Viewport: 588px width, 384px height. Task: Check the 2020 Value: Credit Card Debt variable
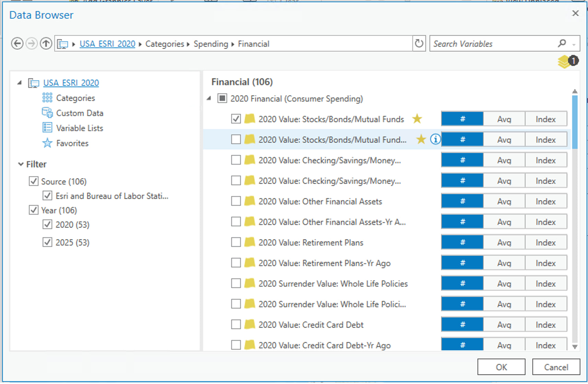click(x=236, y=324)
